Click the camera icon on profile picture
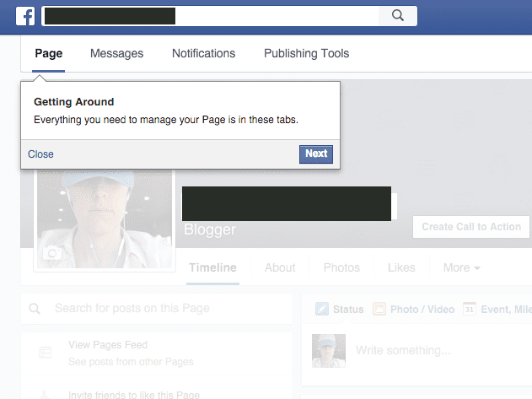Screen dimensions: 532x399 click(52, 253)
